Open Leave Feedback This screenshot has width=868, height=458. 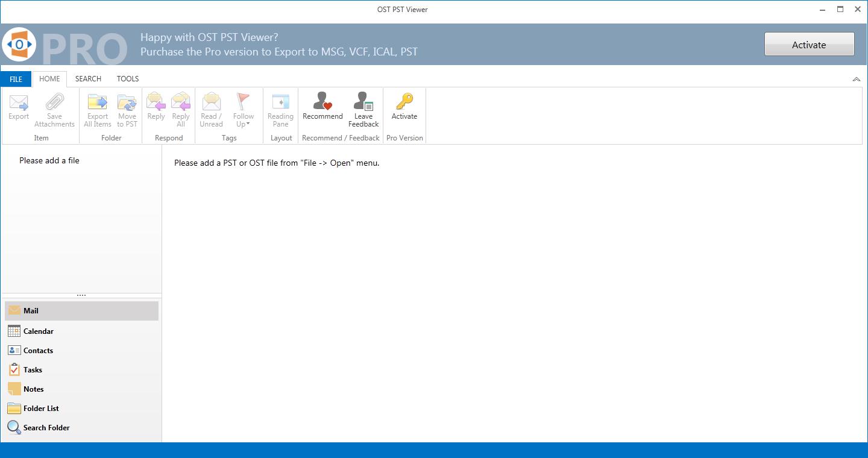(363, 108)
